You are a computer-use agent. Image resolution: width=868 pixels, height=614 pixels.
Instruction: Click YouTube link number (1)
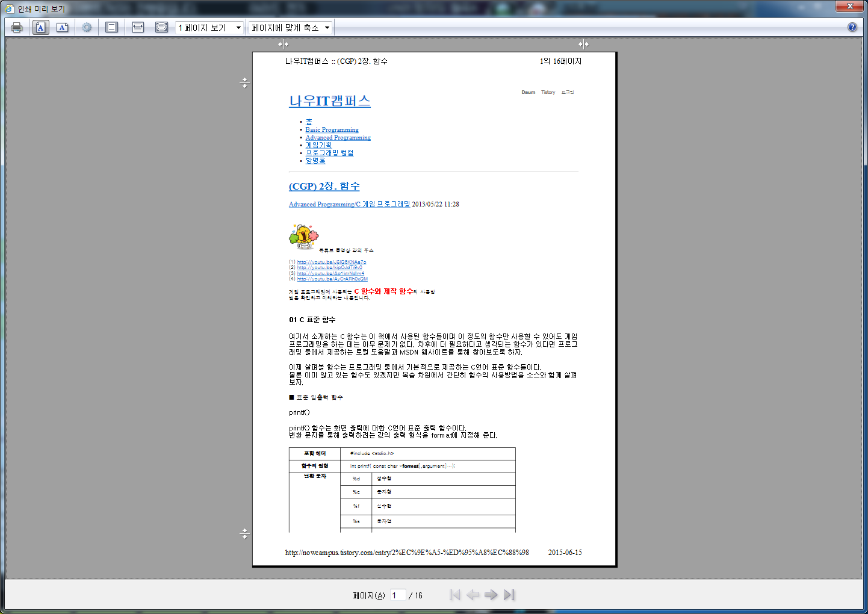pyautogui.click(x=332, y=262)
